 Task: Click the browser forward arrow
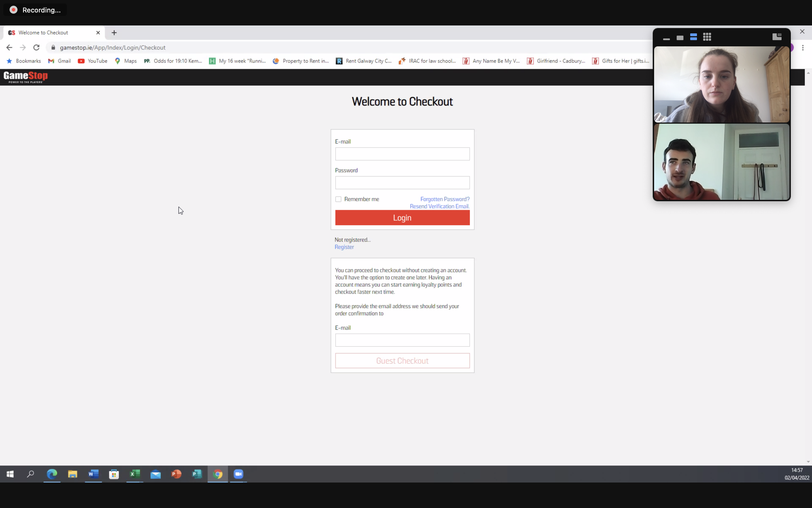[x=23, y=47]
